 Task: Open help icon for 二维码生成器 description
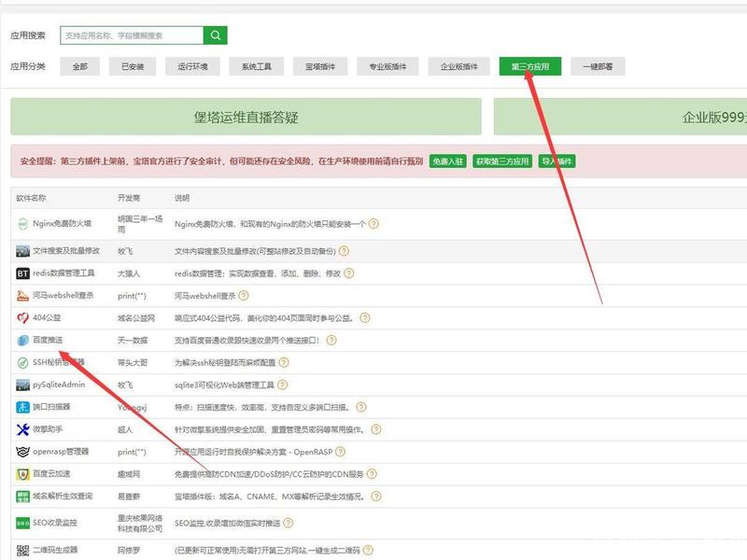pyautogui.click(x=368, y=551)
